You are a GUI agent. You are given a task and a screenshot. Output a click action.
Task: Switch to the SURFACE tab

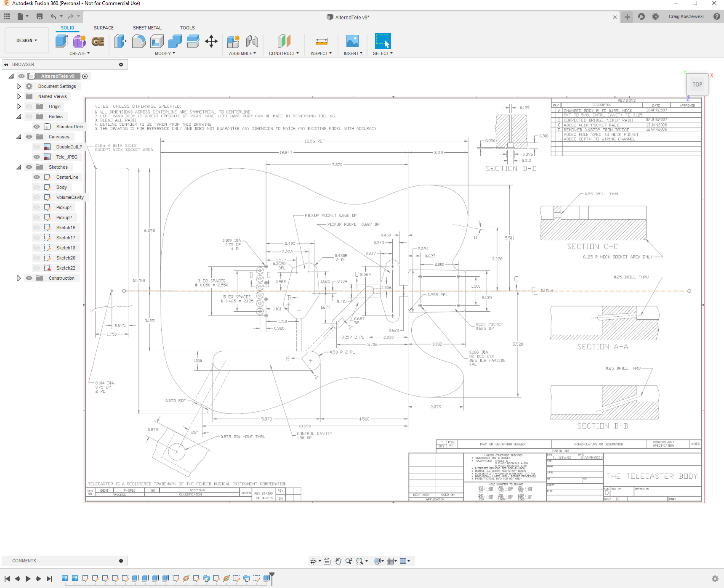coord(104,28)
